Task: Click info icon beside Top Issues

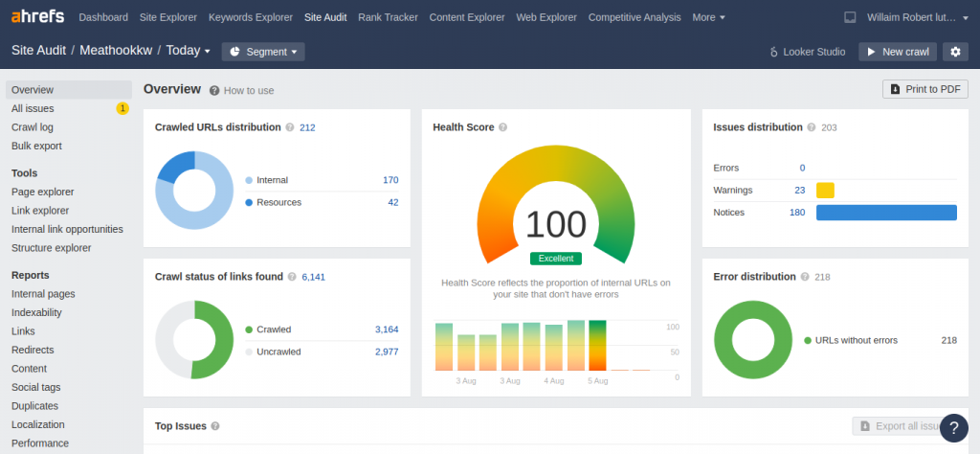Action: tap(215, 426)
